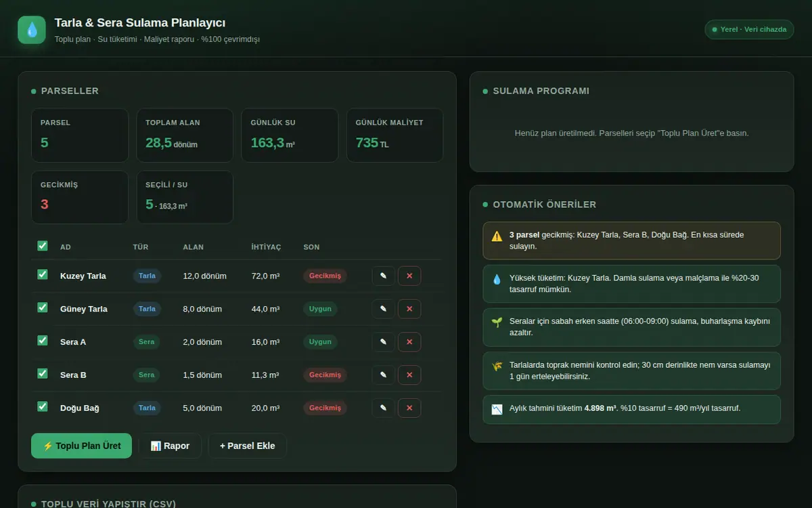Click the water drop app logo
This screenshot has width=812, height=508.
coord(32,30)
